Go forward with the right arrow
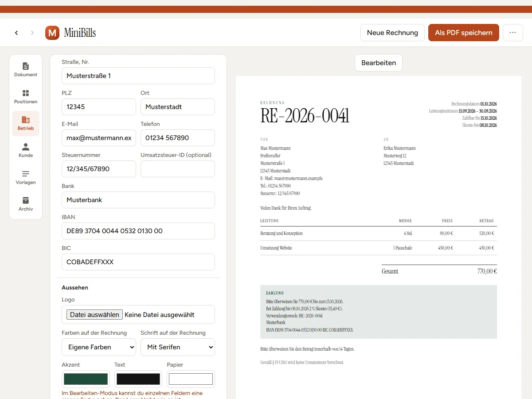 [x=32, y=33]
